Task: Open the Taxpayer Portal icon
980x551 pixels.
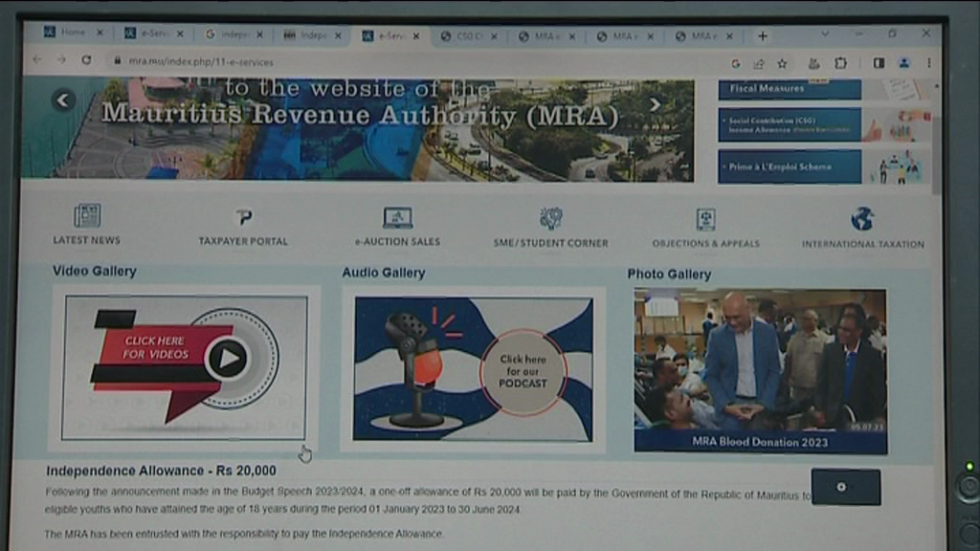Action: click(244, 217)
